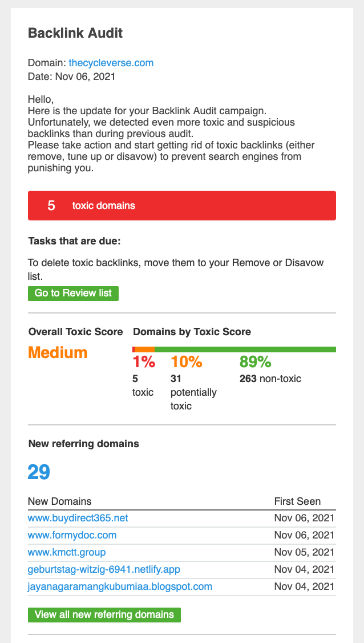Click View all new referring domains
Image resolution: width=364 pixels, height=643 pixels.
pyautogui.click(x=104, y=614)
